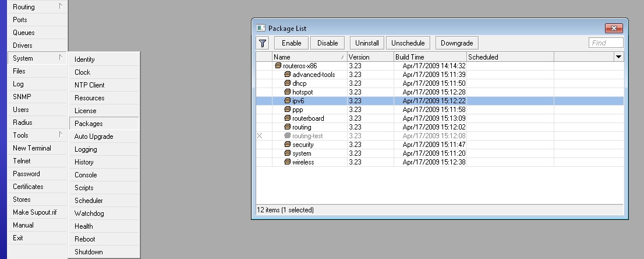Select the routing-test package name
644x259 pixels.
[307, 136]
